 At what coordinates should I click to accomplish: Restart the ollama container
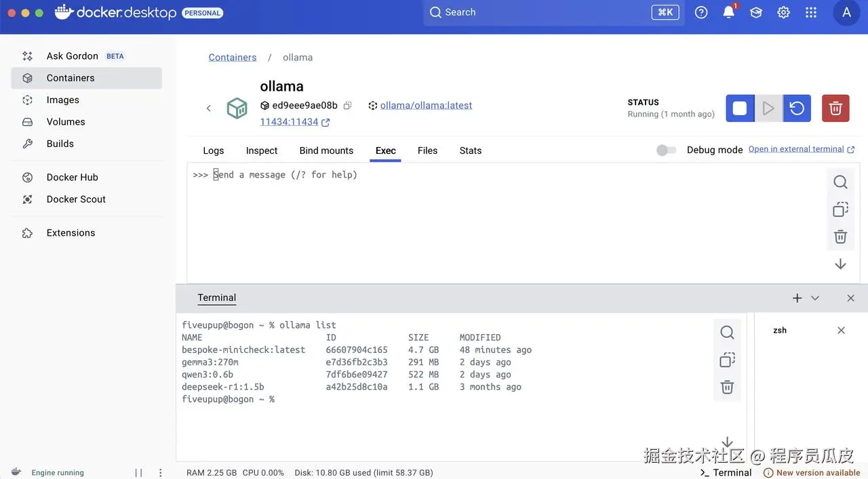coord(797,108)
